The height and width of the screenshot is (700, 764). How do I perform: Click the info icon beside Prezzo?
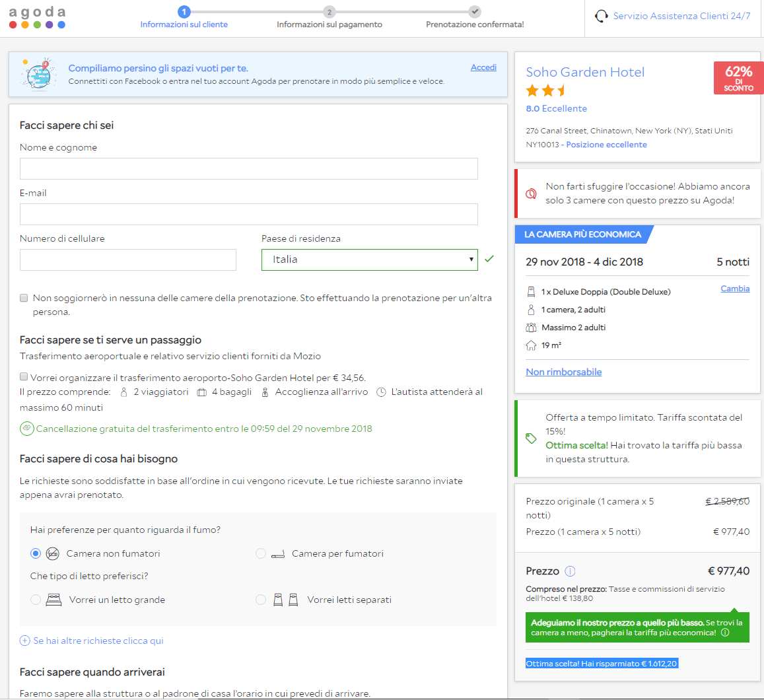570,571
